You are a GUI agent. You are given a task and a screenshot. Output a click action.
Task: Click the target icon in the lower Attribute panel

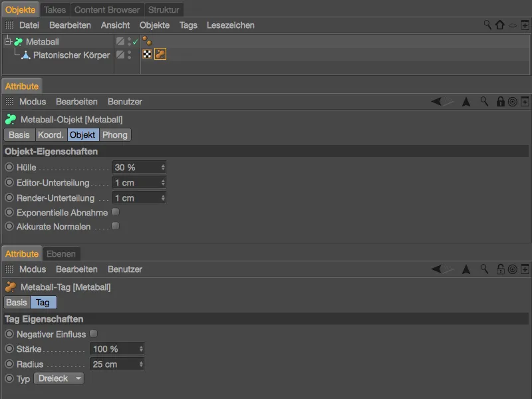(x=513, y=269)
